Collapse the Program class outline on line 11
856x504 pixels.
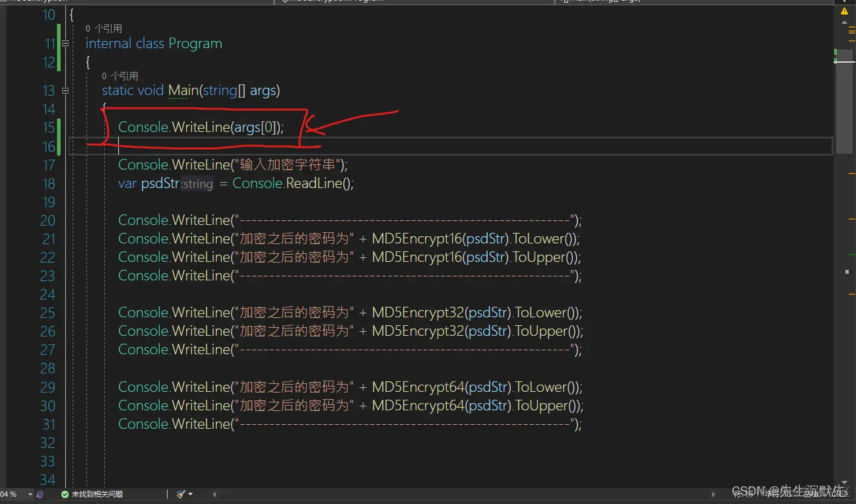pyautogui.click(x=65, y=44)
